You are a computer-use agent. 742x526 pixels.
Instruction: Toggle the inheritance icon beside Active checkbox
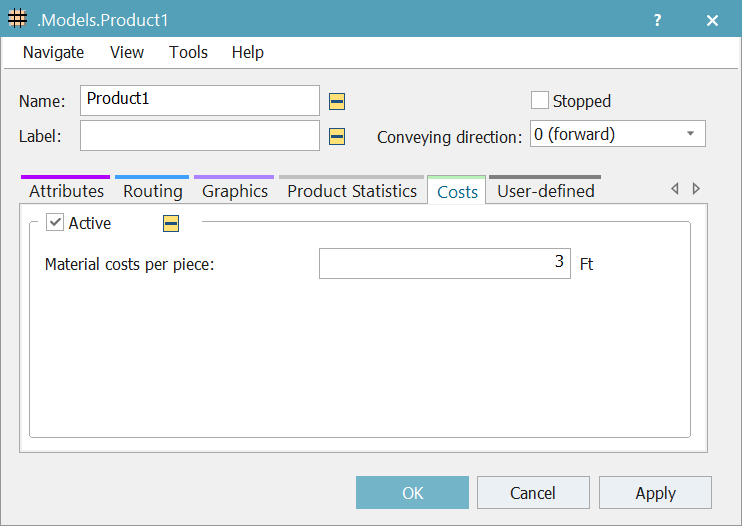(x=171, y=224)
